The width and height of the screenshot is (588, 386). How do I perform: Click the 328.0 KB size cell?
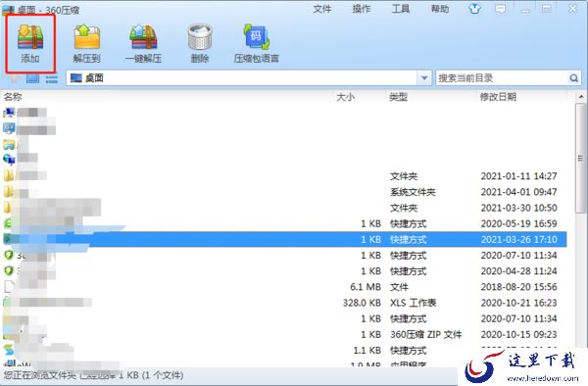click(362, 303)
